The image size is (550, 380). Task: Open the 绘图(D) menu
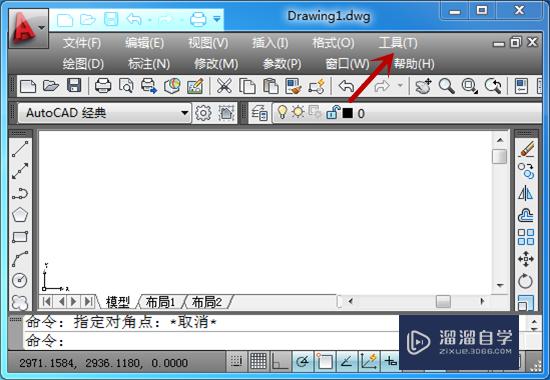click(83, 64)
